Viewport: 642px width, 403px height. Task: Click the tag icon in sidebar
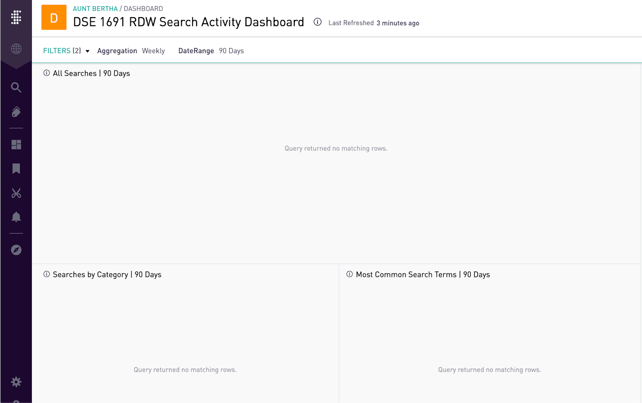16,113
